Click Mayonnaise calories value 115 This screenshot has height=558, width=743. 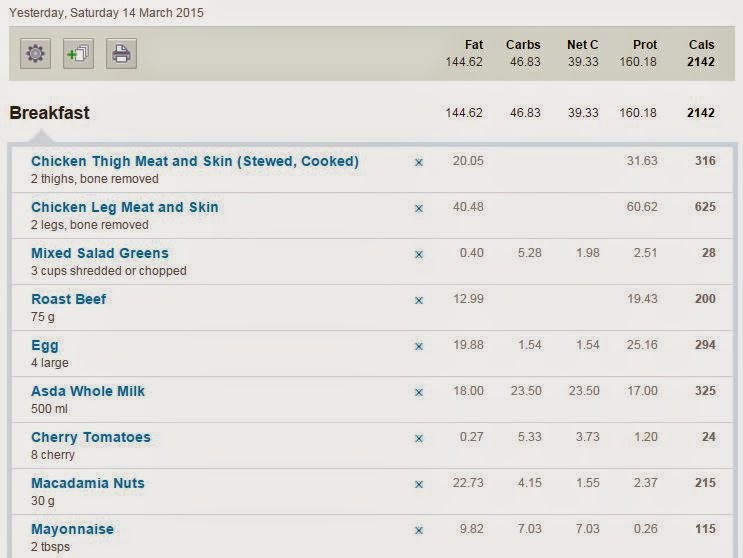click(x=705, y=529)
